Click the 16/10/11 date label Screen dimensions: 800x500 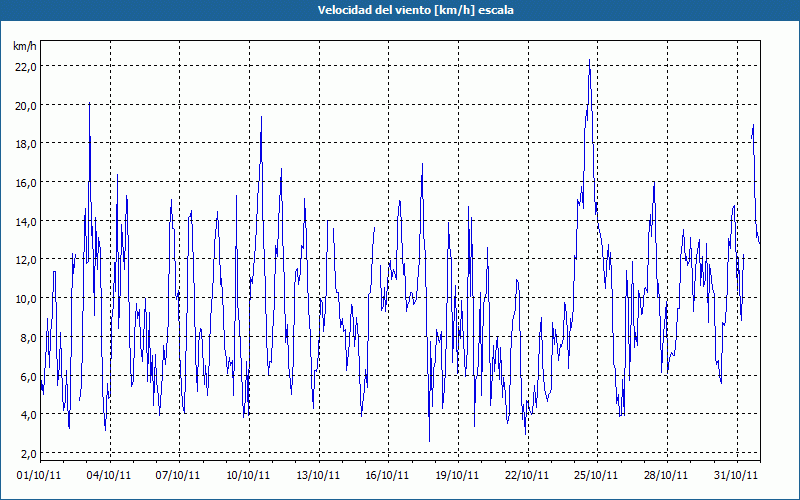(387, 475)
